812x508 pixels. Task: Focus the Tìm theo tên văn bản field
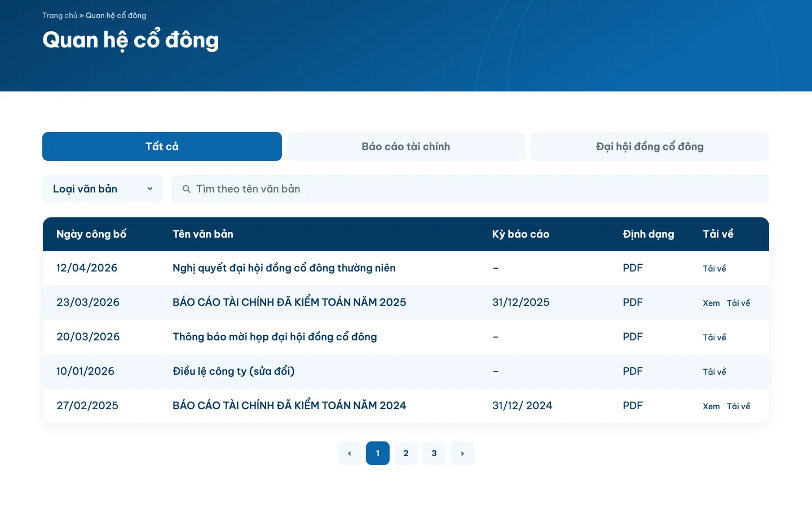[470, 189]
